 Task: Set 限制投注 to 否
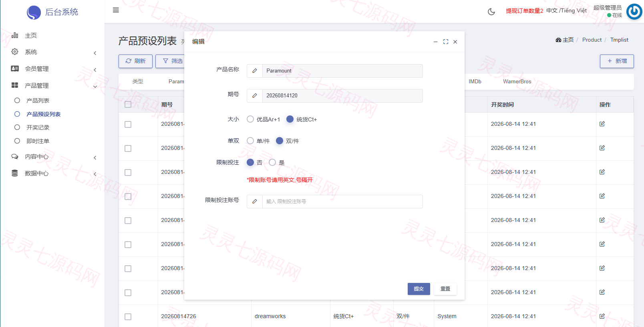[250, 162]
